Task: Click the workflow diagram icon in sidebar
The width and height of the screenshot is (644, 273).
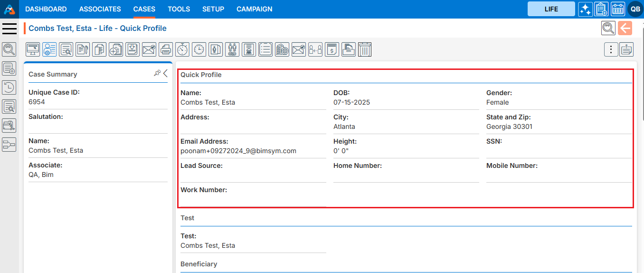Action: pyautogui.click(x=9, y=145)
